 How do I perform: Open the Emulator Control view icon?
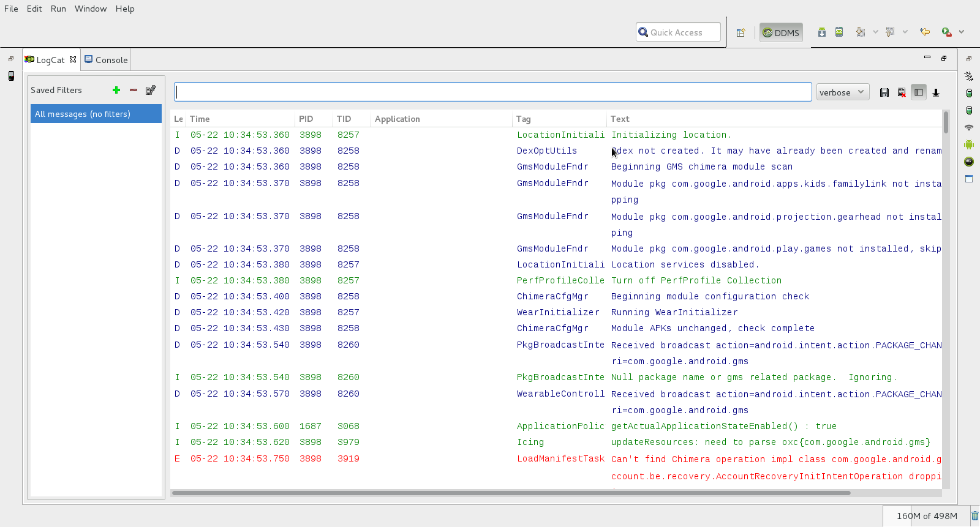coord(969,162)
